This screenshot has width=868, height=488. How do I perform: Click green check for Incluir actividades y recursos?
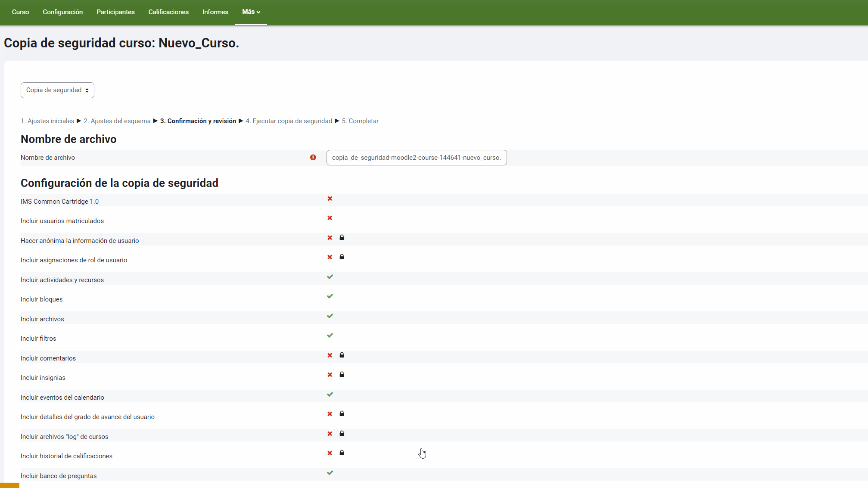pos(330,277)
